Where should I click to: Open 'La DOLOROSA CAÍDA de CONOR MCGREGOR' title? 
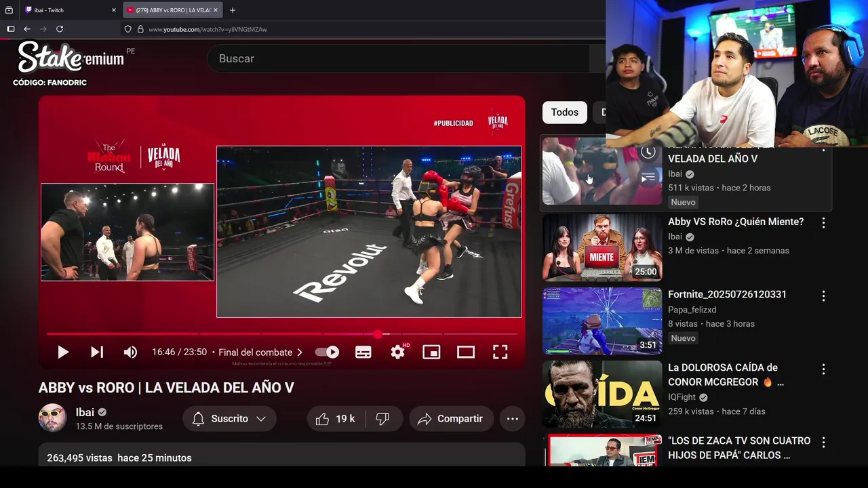pos(726,375)
